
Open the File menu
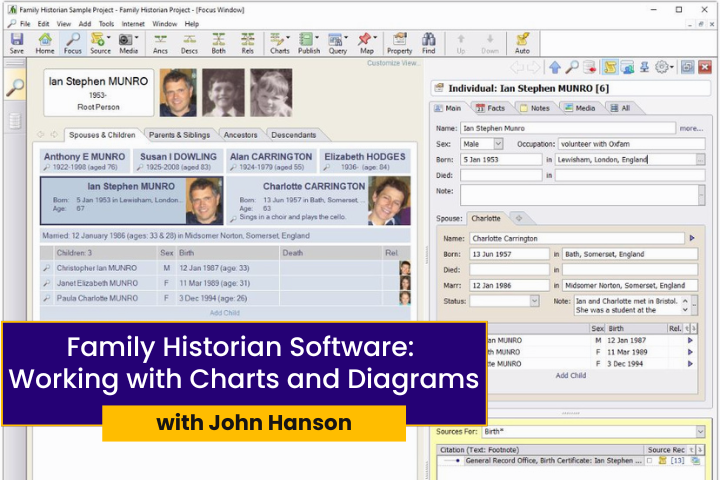click(x=25, y=24)
